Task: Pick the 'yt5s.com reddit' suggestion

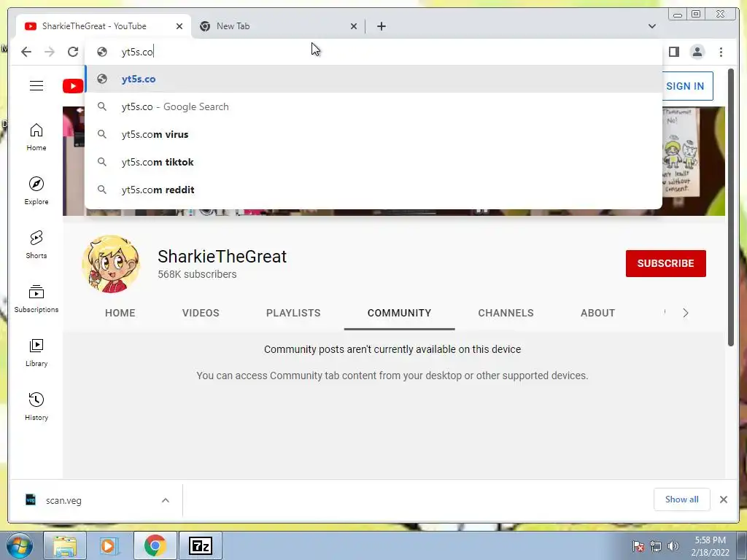Action: (373, 190)
